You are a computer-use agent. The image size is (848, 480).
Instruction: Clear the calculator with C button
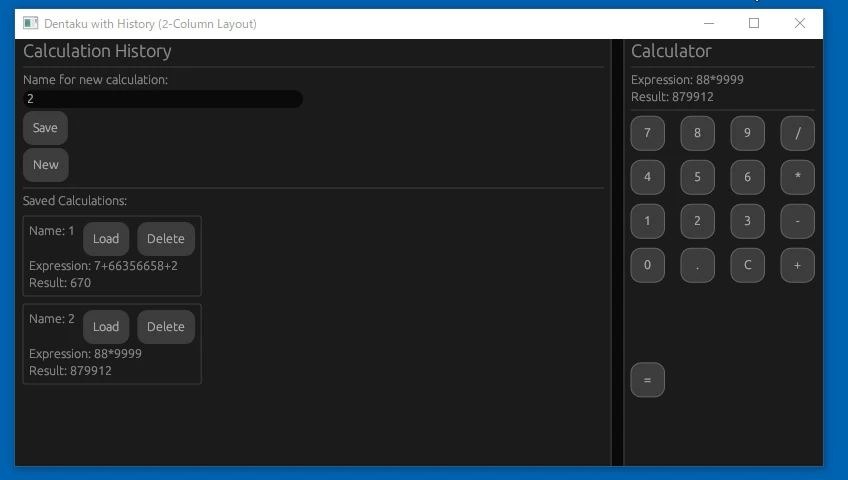(747, 265)
